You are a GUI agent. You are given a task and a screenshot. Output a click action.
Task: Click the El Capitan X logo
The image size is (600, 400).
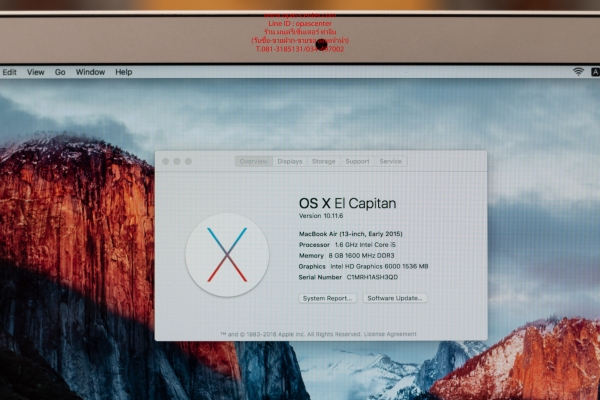tap(227, 255)
